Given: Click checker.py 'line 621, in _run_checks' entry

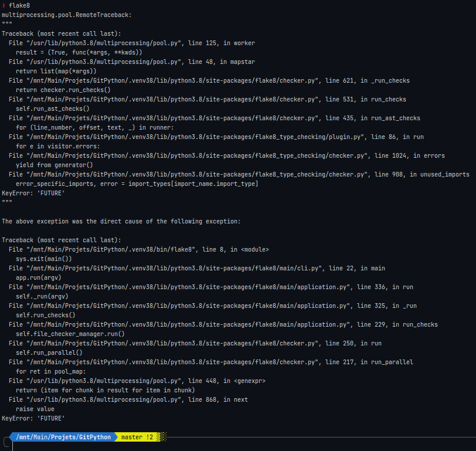Looking at the screenshot, I should [x=209, y=81].
